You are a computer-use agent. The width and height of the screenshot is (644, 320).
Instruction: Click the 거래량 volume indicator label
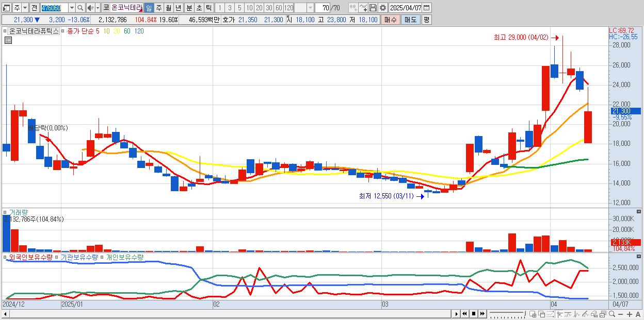(18, 212)
